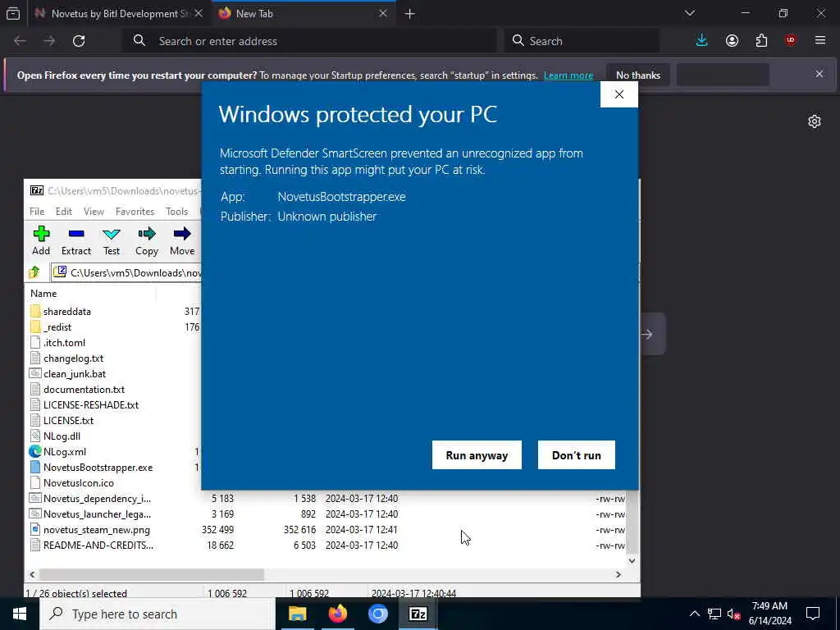This screenshot has height=630, width=840.
Task: Open File Explorer from the taskbar
Action: [297, 614]
